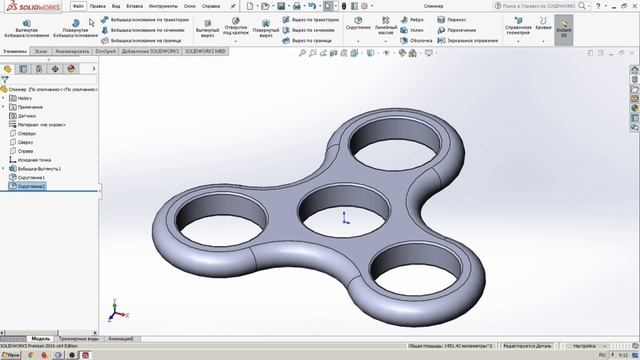Click the Save icon in quick toolbar

[281, 6]
